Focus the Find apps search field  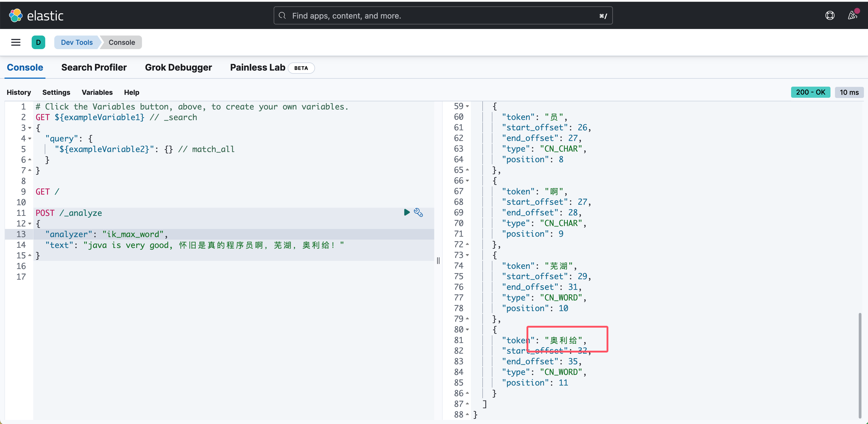[x=438, y=16]
